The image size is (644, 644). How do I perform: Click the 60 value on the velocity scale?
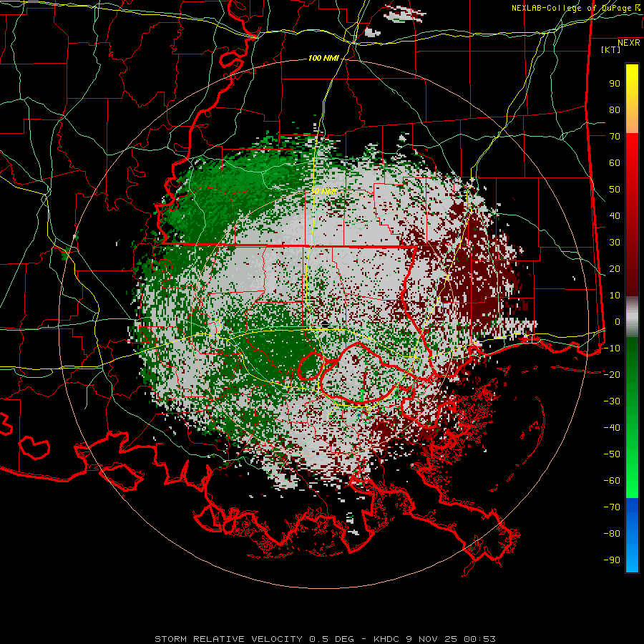pyautogui.click(x=615, y=163)
